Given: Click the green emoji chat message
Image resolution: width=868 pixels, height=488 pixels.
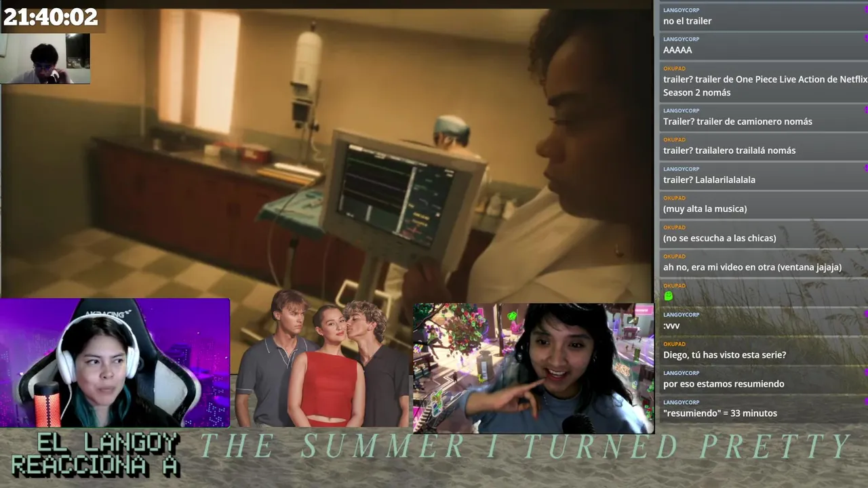Looking at the screenshot, I should coord(762,292).
